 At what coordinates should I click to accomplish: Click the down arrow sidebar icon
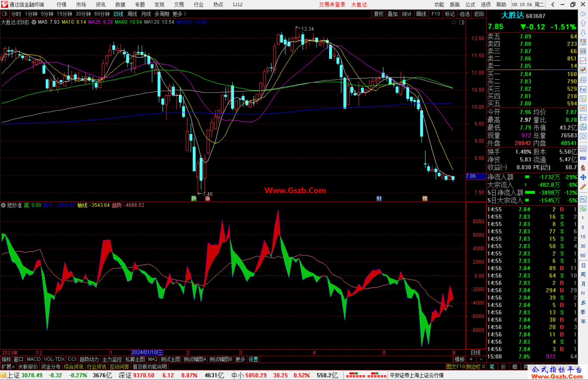[583, 33]
